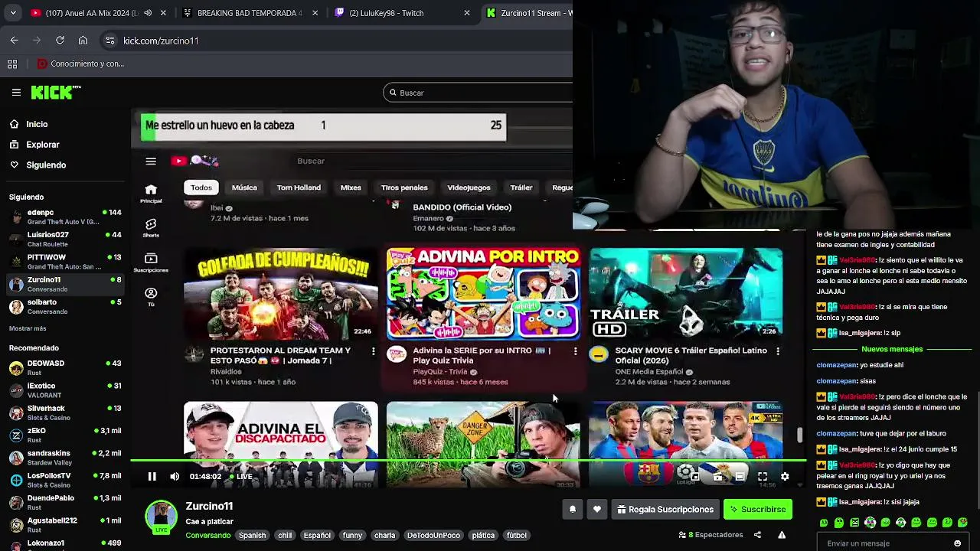This screenshot has height=551, width=980.
Task: Click the green stream progress bar
Action: [x=469, y=461]
